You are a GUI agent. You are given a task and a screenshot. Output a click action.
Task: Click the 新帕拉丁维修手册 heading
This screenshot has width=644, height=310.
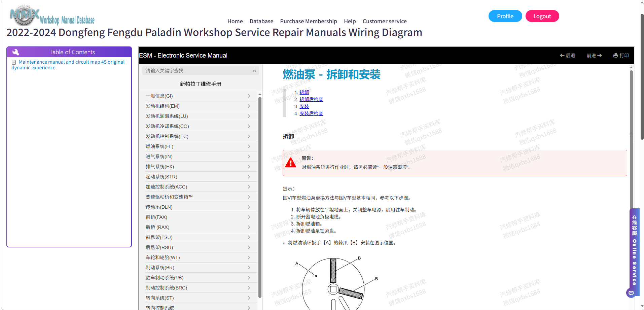point(201,84)
